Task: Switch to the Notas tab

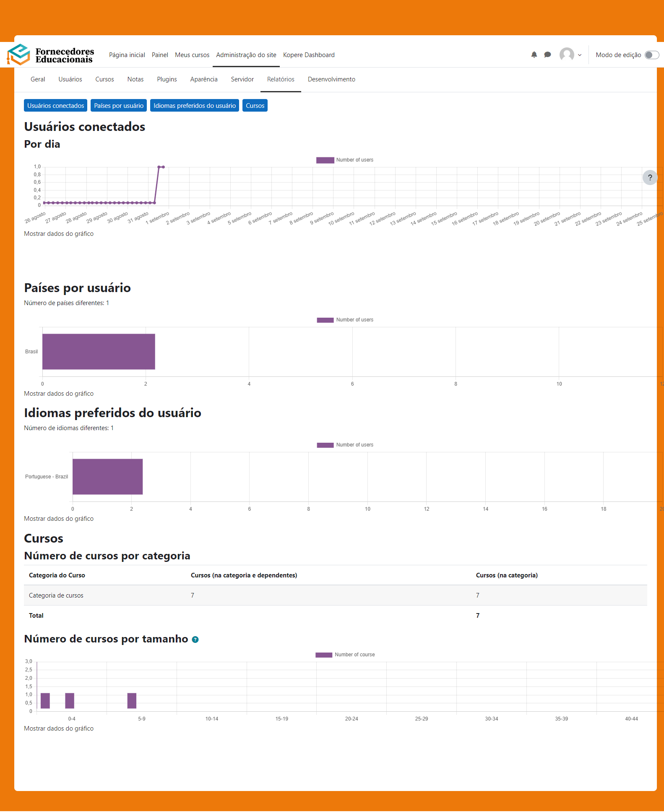Action: 135,79
